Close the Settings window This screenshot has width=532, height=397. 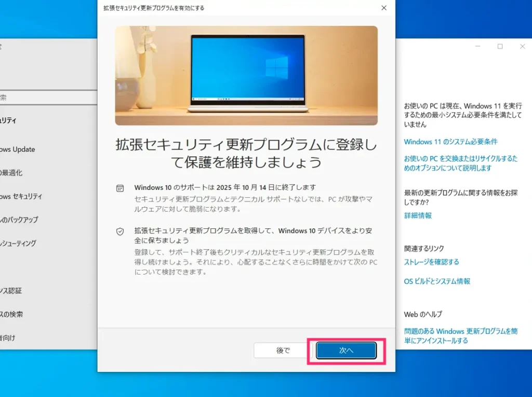click(x=523, y=47)
